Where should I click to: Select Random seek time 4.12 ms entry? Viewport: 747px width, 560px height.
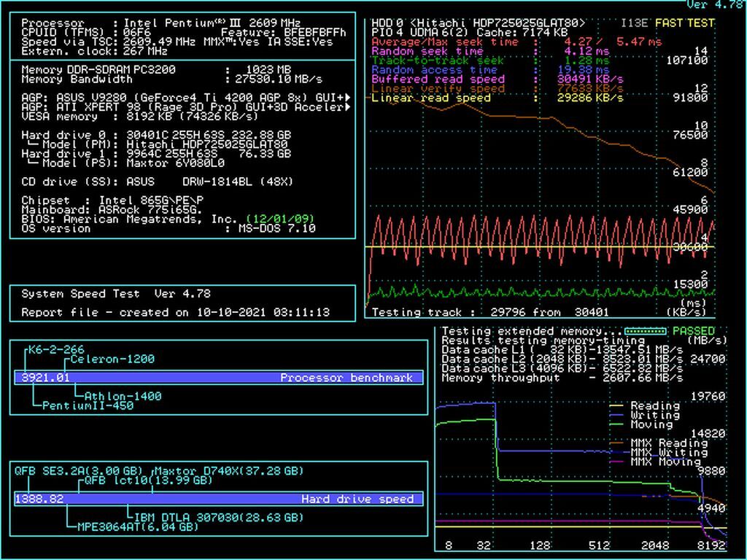[490, 51]
